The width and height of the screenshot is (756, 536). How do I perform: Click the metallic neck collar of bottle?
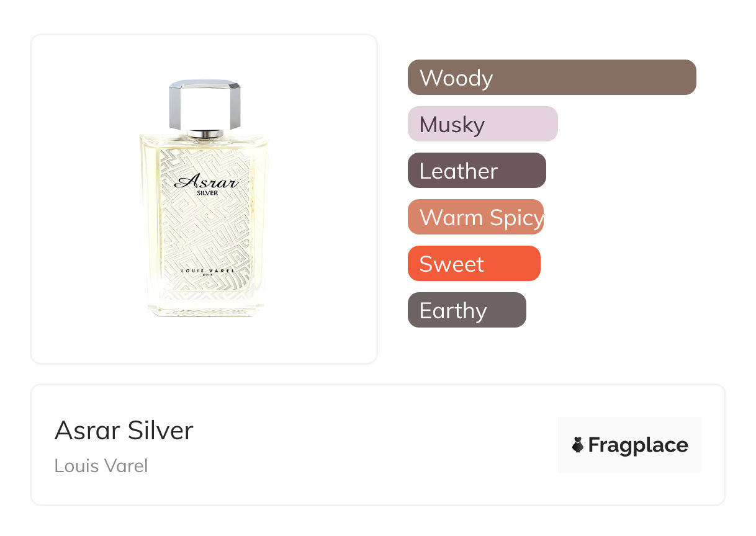pyautogui.click(x=205, y=133)
